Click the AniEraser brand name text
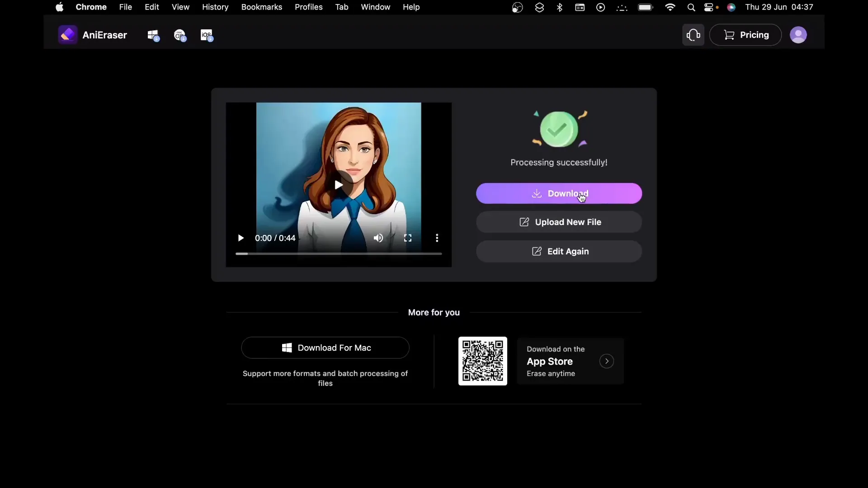Viewport: 868px width, 488px height. (104, 35)
